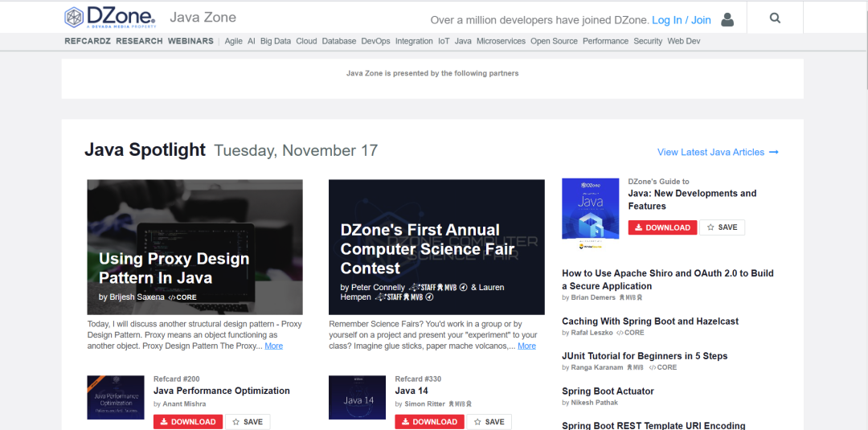Click the page vertical scrollbar
Image resolution: width=868 pixels, height=430 pixels.
click(x=863, y=241)
